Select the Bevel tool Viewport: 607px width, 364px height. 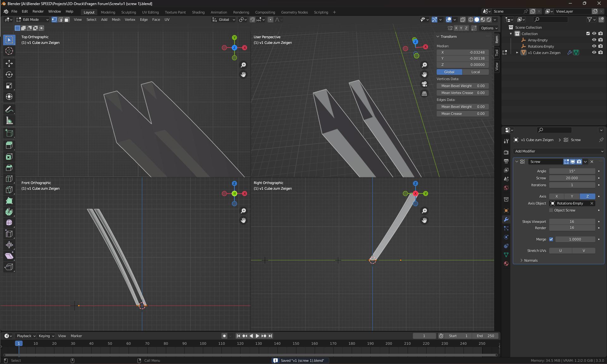[9, 168]
